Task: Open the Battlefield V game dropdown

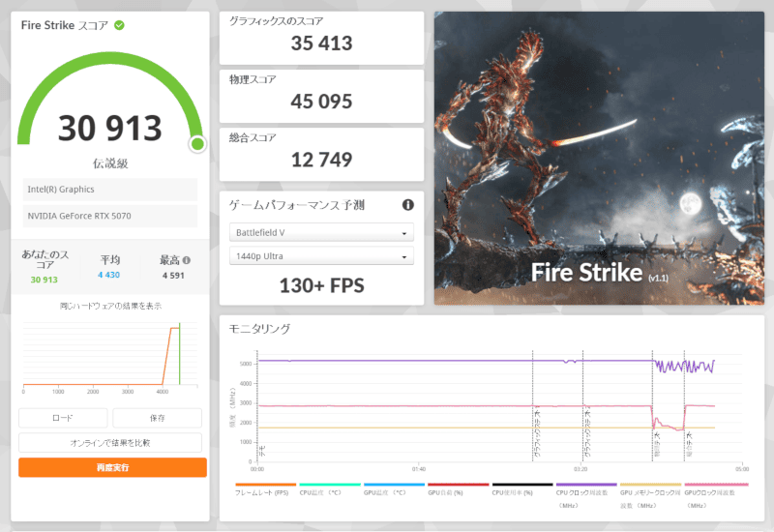Action: click(x=322, y=233)
